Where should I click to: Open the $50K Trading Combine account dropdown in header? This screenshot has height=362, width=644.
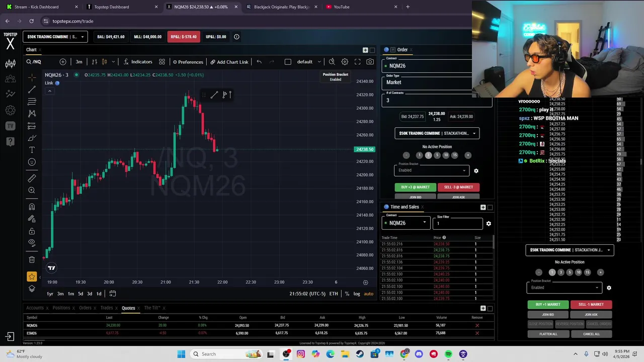[55, 37]
